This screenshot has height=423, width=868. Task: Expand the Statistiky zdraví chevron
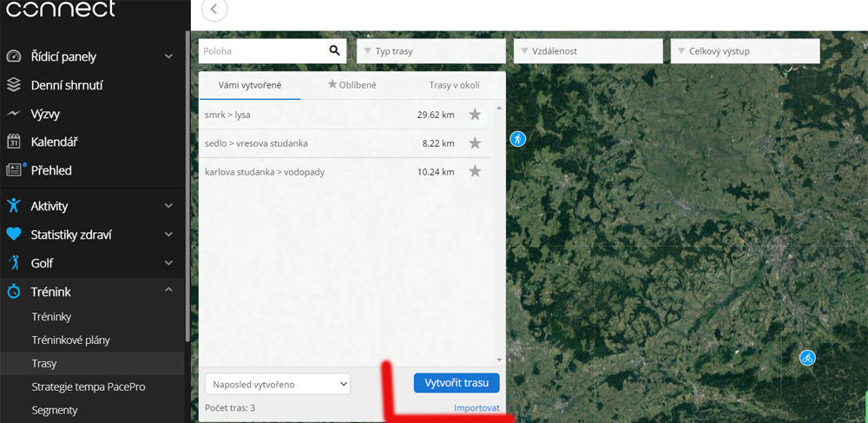(169, 235)
